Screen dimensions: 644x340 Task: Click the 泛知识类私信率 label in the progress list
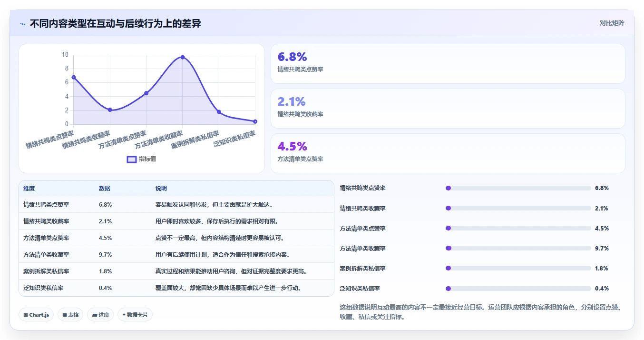[x=360, y=288]
